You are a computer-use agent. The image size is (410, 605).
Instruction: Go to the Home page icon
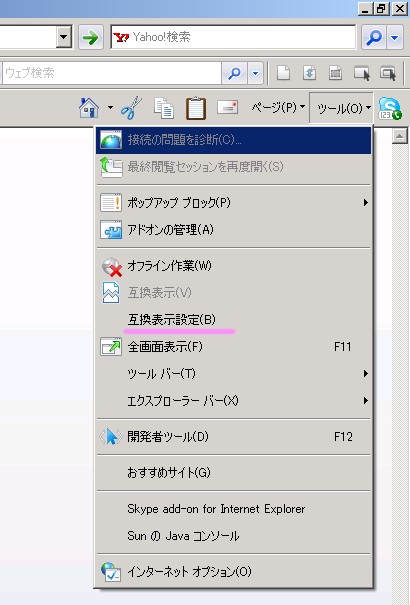(x=89, y=108)
